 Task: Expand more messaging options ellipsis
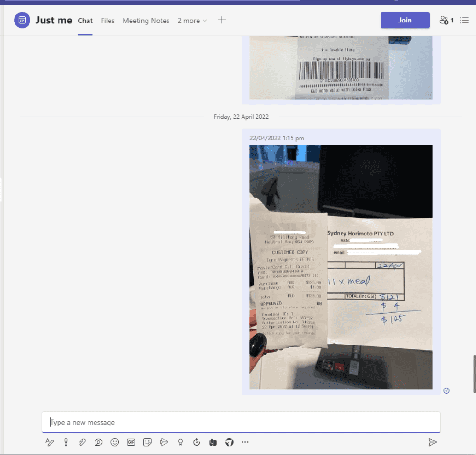click(245, 442)
